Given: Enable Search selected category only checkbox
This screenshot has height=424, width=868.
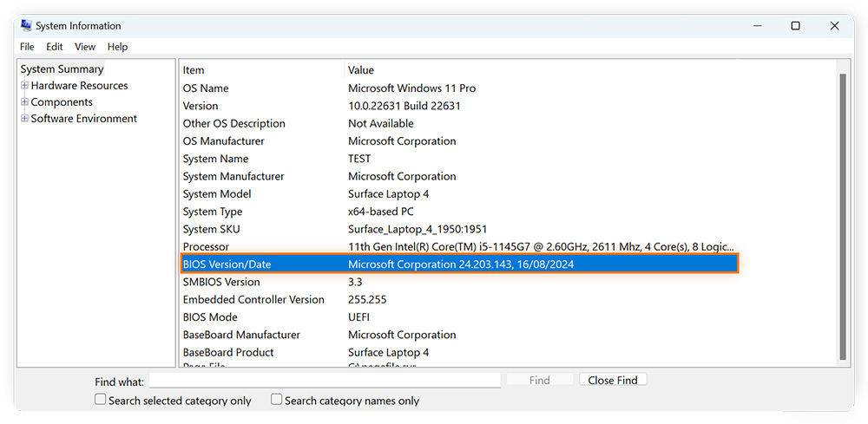Looking at the screenshot, I should (x=100, y=400).
